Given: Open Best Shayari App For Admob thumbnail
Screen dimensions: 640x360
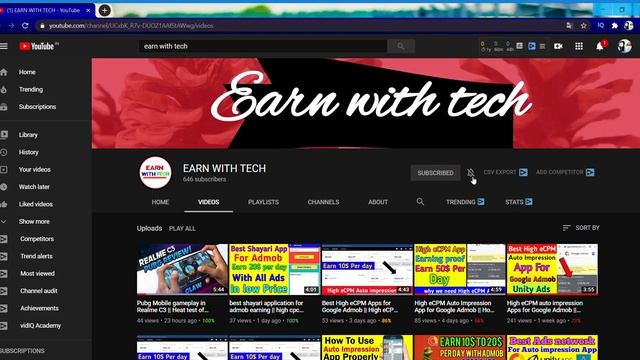Looking at the screenshot, I should point(275,269).
